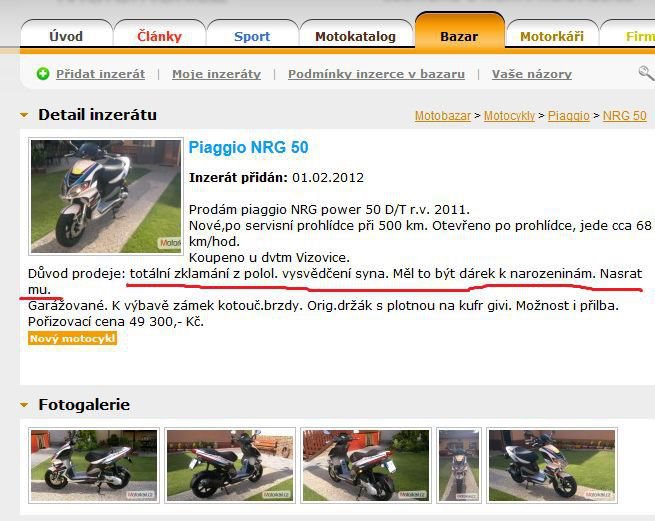Click the Nový motocykl orange badge
The image size is (655, 521).
(x=72, y=338)
